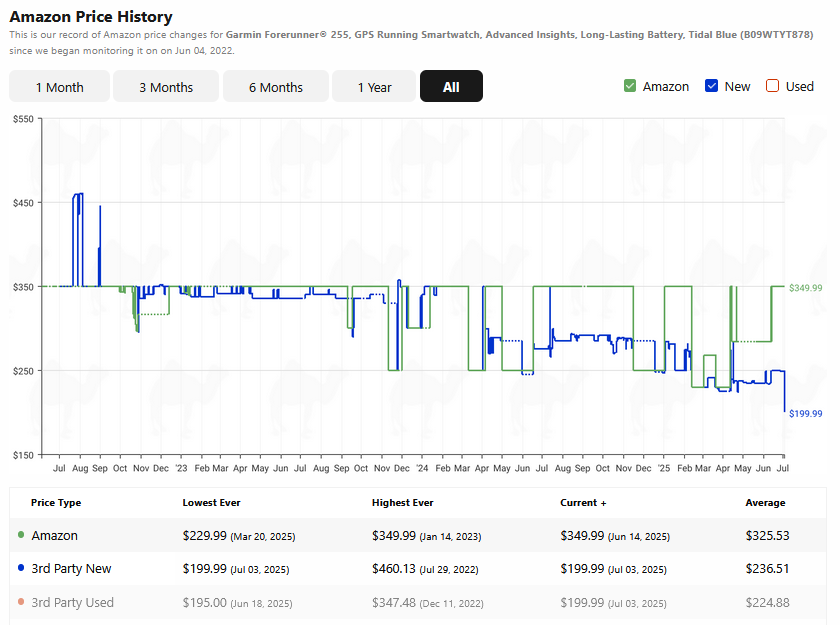This screenshot has height=625, width=840.
Task: Click Amazon lowest price $229.99
Action: pos(205,536)
